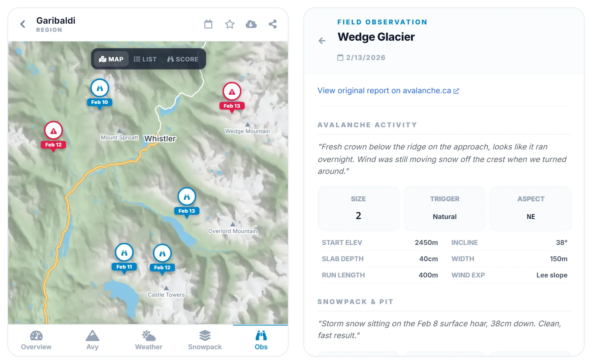
Task: Click the TRIGGER Natural card
Action: (x=445, y=209)
